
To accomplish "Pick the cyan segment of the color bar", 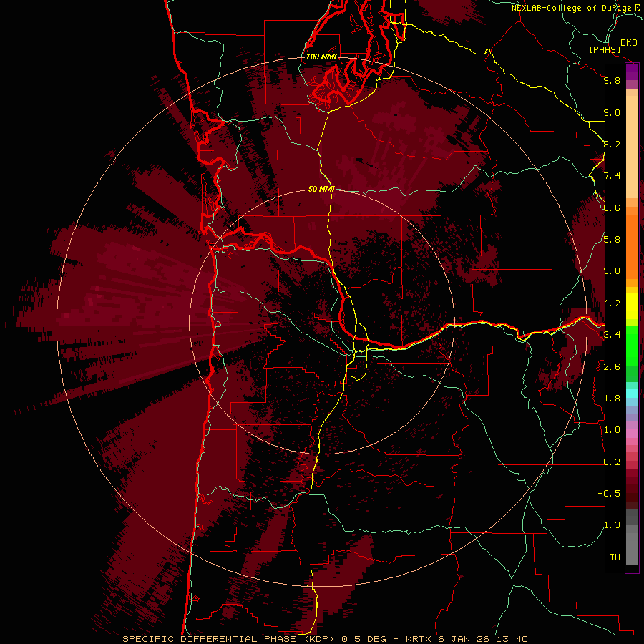I will coord(632,394).
